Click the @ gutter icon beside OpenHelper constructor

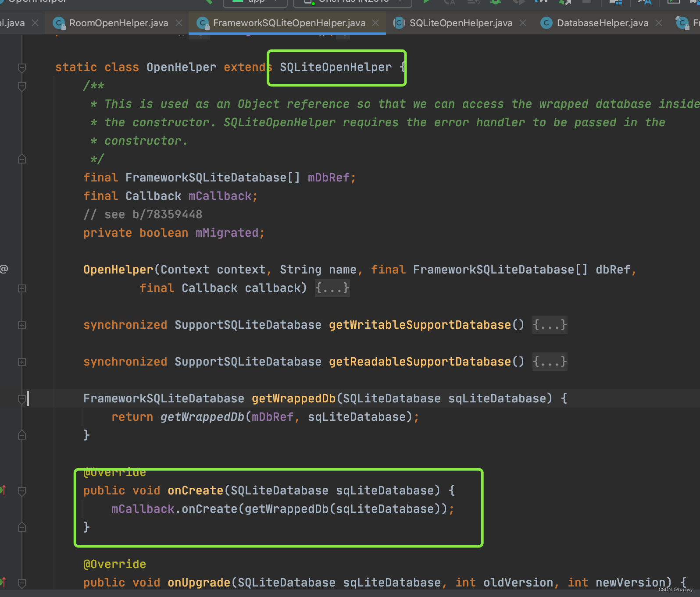pos(4,269)
